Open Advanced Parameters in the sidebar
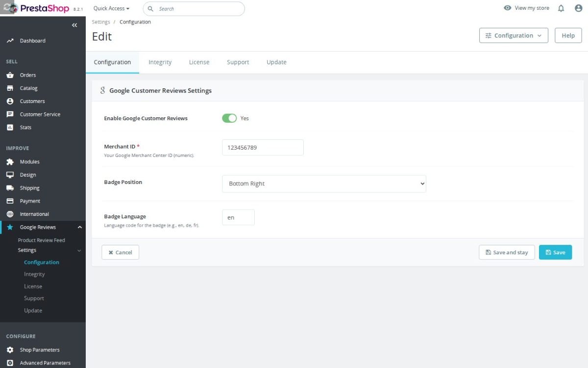 [45, 363]
